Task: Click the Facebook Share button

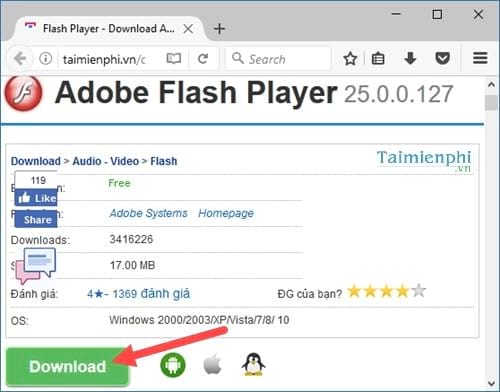Action: 36,220
